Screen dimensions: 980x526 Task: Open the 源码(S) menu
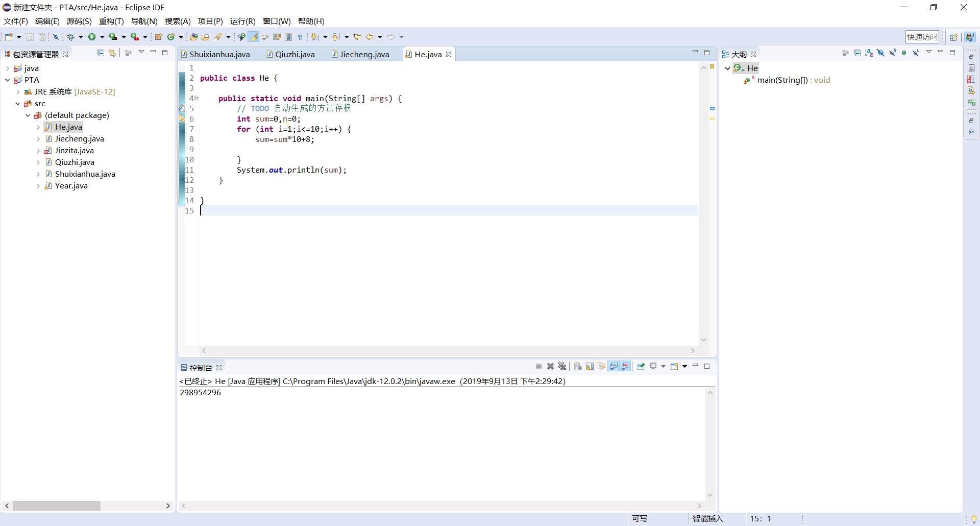point(79,21)
